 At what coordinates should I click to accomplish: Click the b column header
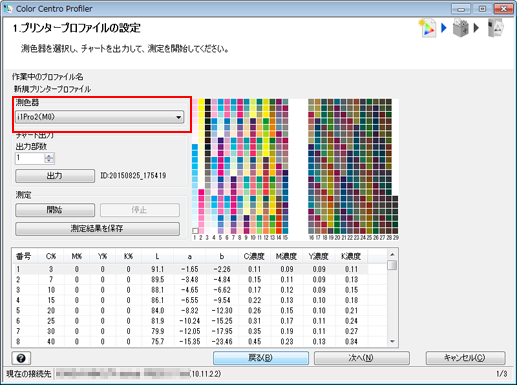(222, 256)
